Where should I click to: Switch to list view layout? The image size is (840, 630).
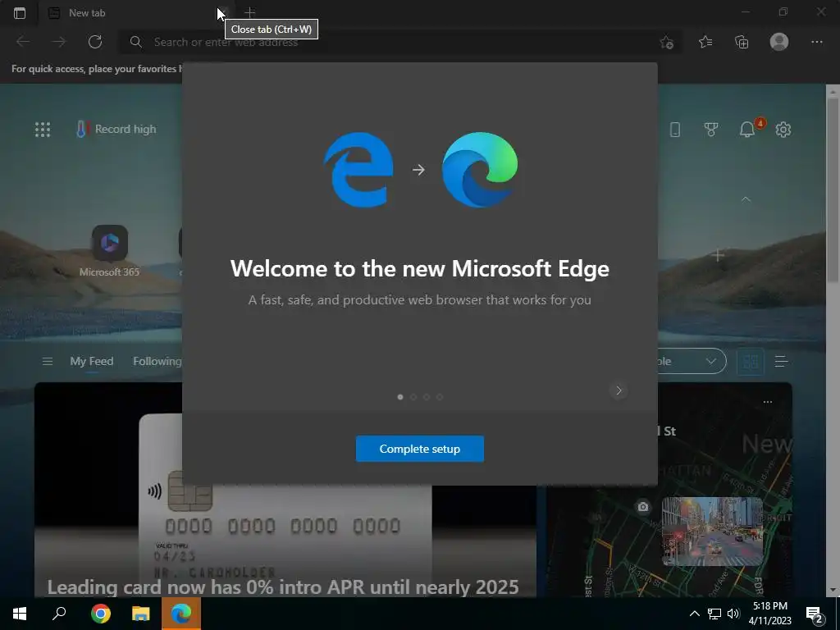pyautogui.click(x=781, y=362)
